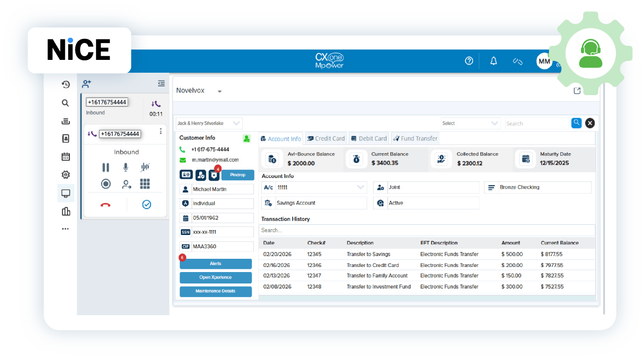
Task: Click the Amount column header
Action: pyautogui.click(x=511, y=243)
